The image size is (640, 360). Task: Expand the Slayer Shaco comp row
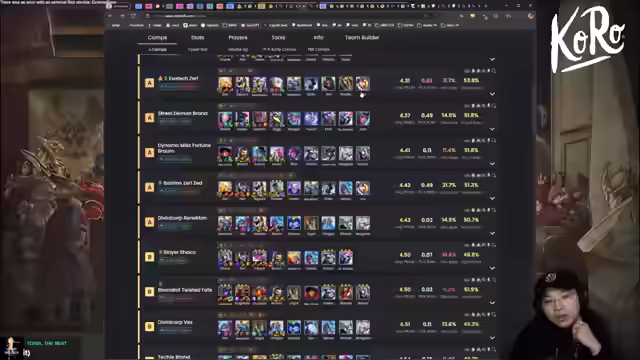click(x=492, y=268)
